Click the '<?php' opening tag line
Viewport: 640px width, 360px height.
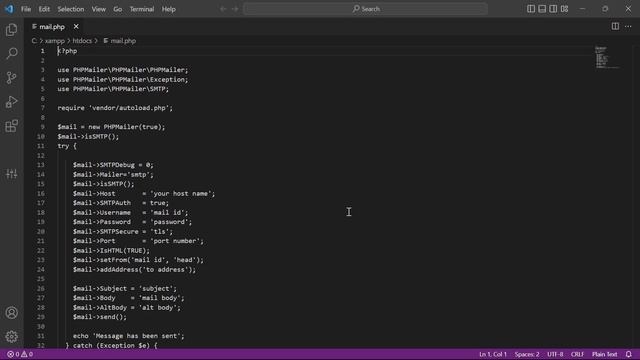pyautogui.click(x=67, y=51)
